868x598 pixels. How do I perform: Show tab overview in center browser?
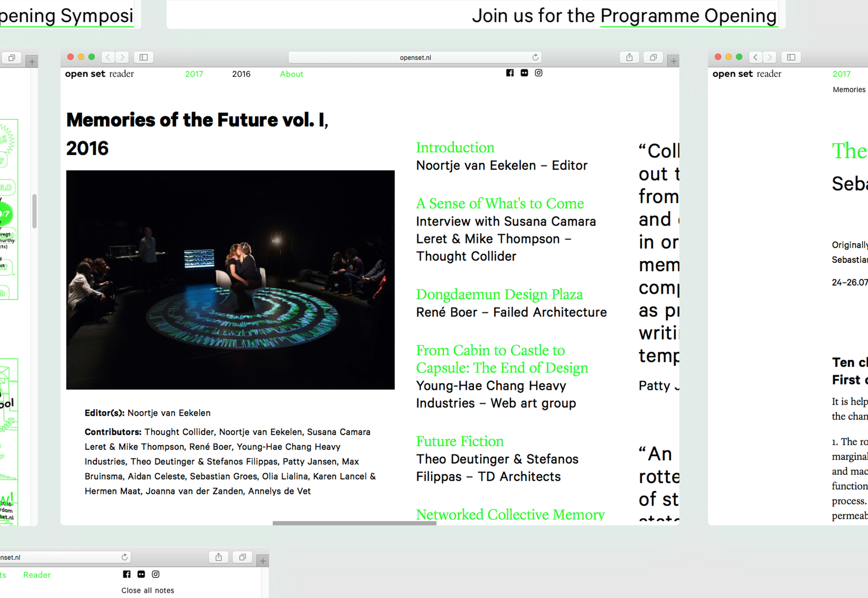pyautogui.click(x=653, y=57)
